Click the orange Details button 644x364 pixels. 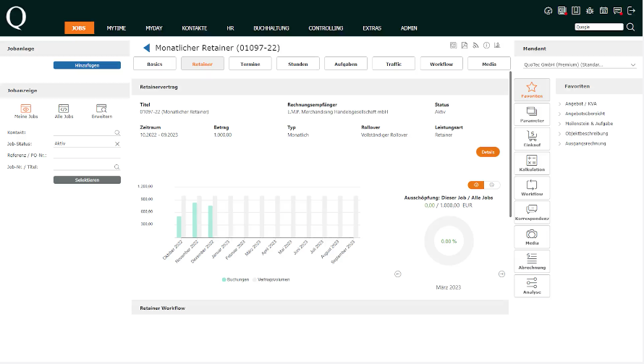(488, 152)
